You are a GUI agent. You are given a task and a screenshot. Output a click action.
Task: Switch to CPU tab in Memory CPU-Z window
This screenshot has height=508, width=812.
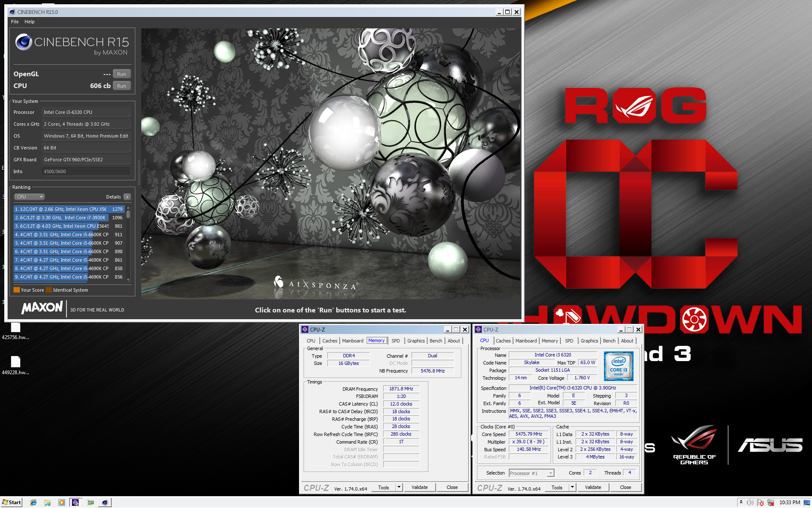[x=311, y=341]
